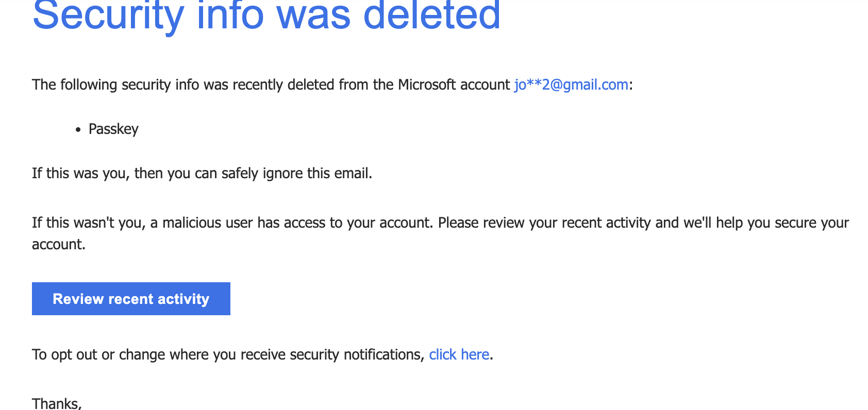Click the 'Thanks,' closing text
Viewport: 868px width, 410px height.
tap(57, 403)
